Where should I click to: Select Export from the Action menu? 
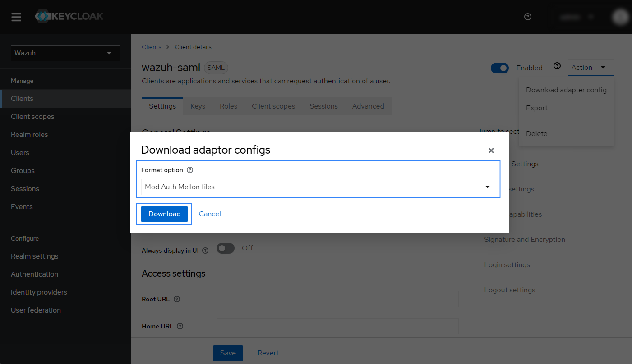[x=537, y=108]
